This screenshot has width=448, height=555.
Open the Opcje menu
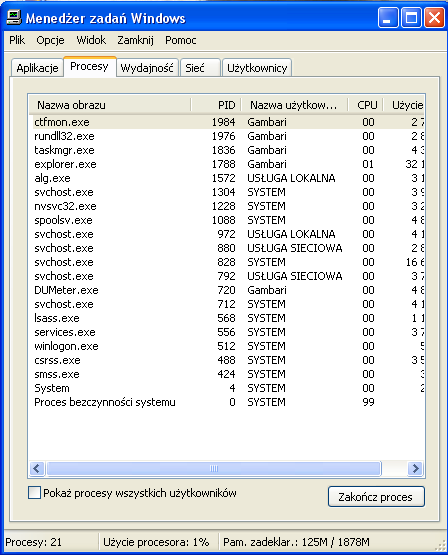[x=50, y=40]
